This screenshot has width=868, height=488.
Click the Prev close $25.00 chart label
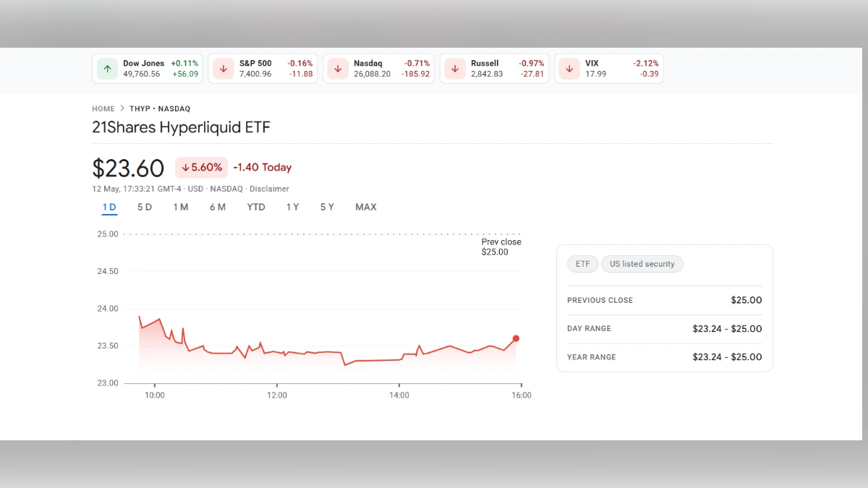pos(501,247)
